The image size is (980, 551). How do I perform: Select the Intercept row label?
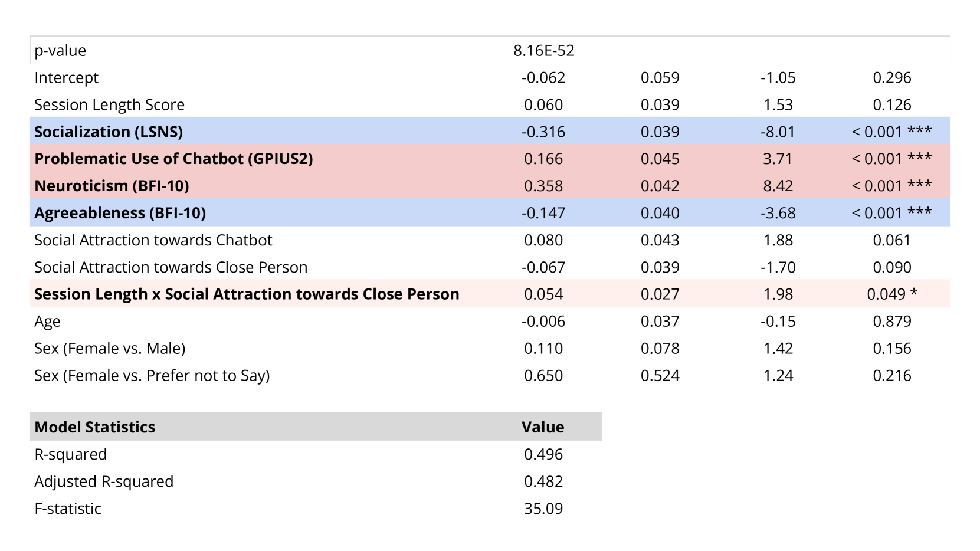click(x=66, y=78)
